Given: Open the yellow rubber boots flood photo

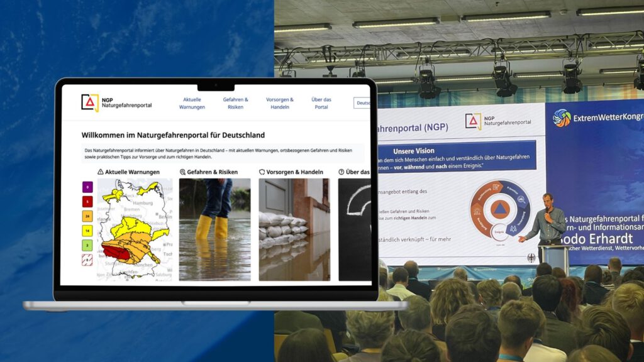Looking at the screenshot, I should (x=215, y=229).
